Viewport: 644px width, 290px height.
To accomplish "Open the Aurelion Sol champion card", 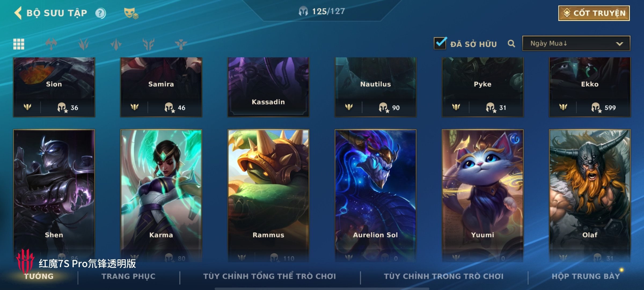I will point(375,196).
